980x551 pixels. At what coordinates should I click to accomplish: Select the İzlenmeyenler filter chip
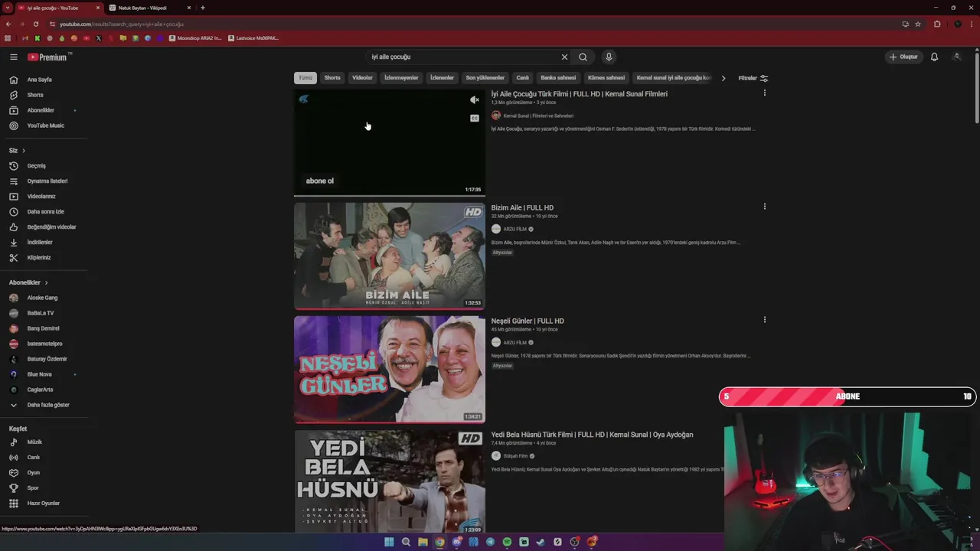pyautogui.click(x=401, y=78)
